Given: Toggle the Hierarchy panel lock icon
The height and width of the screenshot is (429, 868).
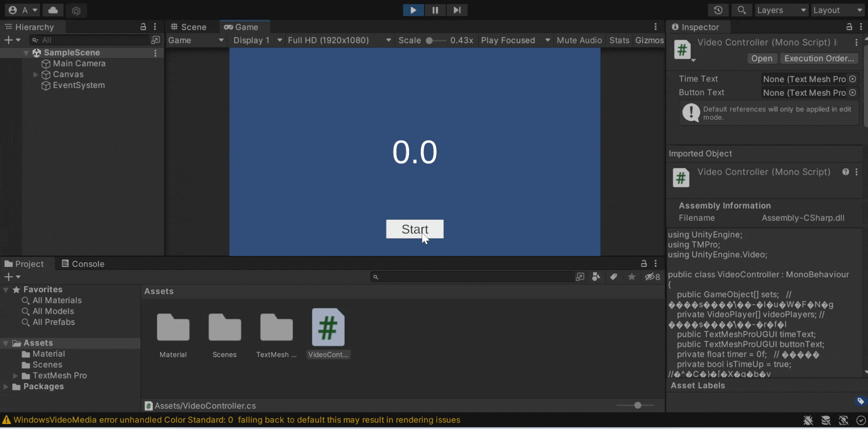Looking at the screenshot, I should pyautogui.click(x=143, y=27).
